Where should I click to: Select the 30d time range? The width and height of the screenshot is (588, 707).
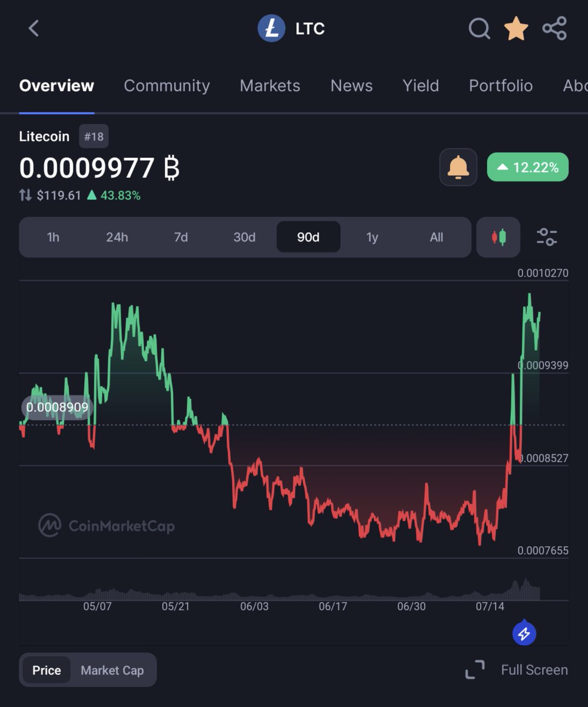pos(245,237)
